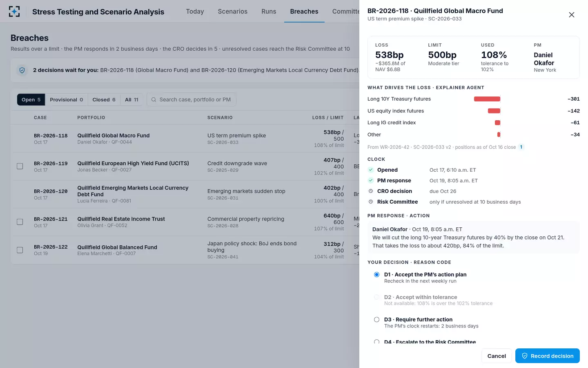This screenshot has height=368, width=588.
Task: Click the Opened green check icon
Action: pyautogui.click(x=371, y=170)
